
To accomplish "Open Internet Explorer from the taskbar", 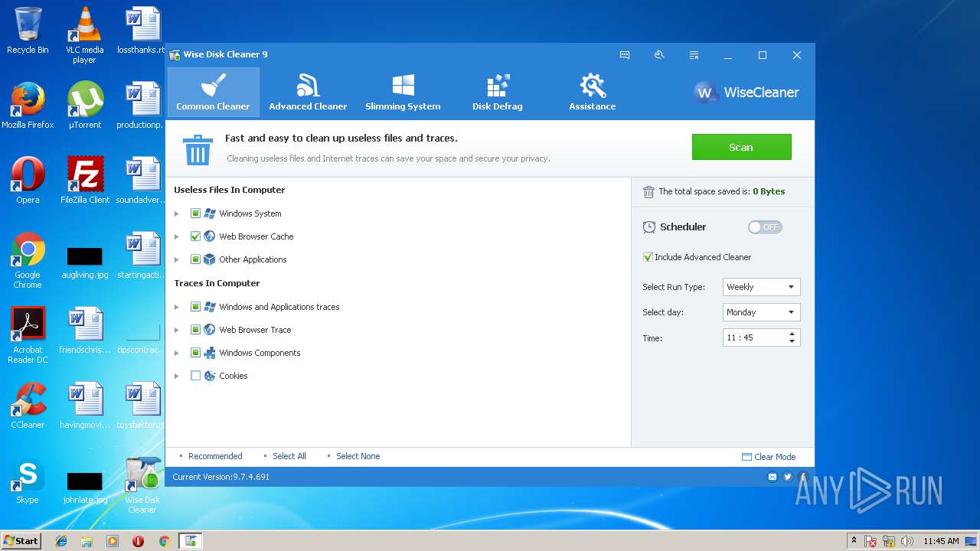I will pyautogui.click(x=61, y=541).
